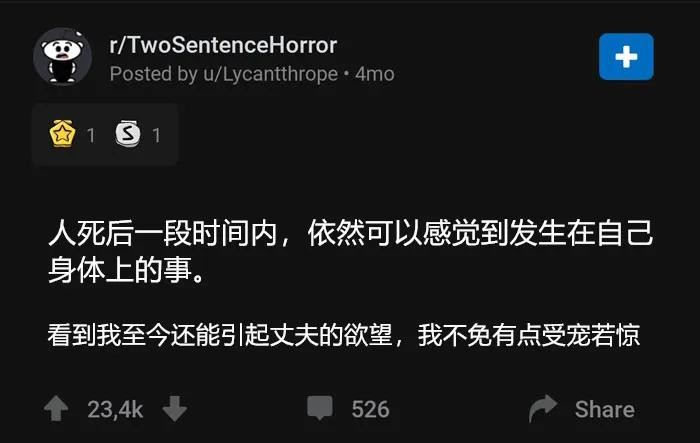Open the TwoSentenceHorror subreddit avatar
The image size is (700, 443).
(62, 56)
